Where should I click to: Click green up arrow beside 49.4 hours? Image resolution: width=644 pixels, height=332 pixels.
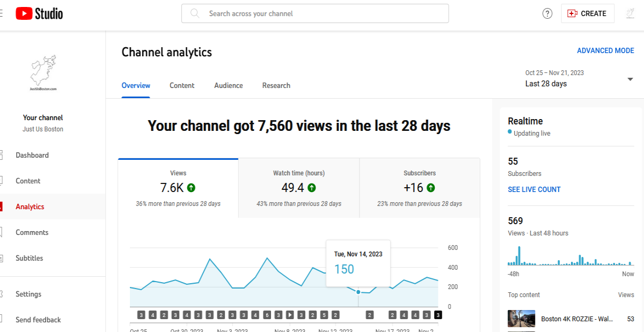point(312,188)
